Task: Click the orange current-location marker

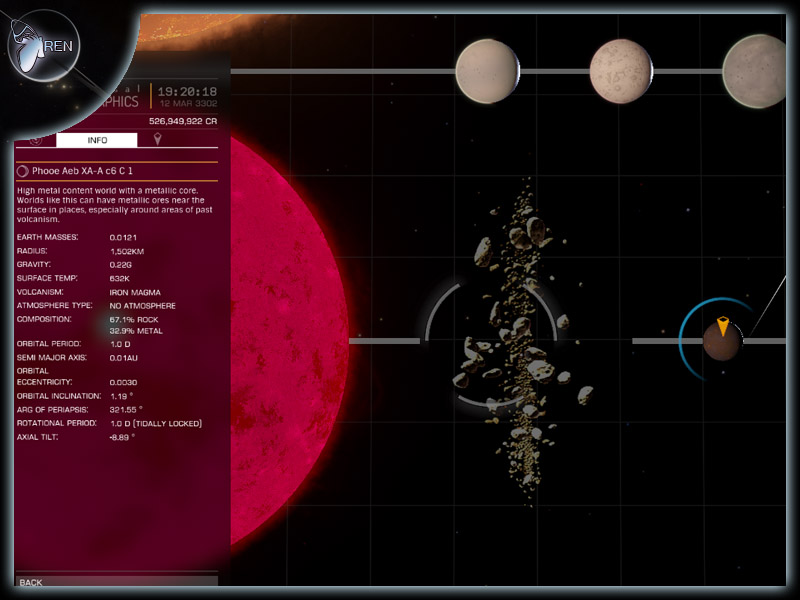Action: pyautogui.click(x=723, y=327)
